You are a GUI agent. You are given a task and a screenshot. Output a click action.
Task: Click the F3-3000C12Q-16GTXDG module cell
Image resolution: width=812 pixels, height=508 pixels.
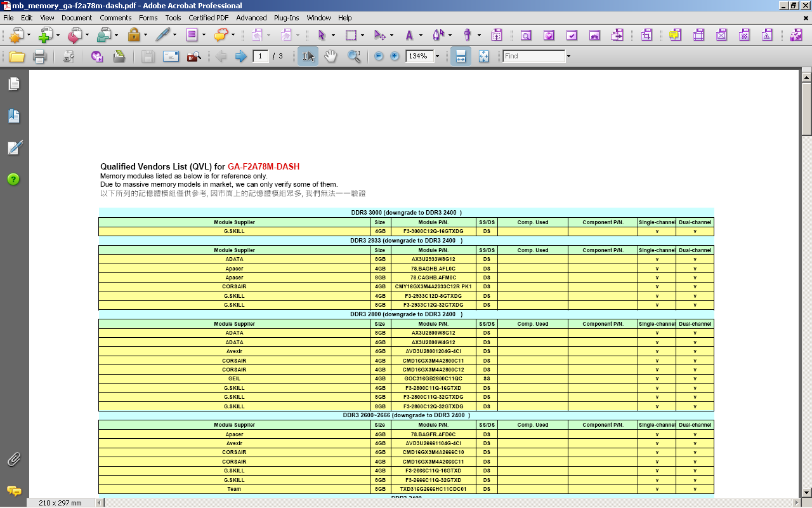tap(433, 231)
